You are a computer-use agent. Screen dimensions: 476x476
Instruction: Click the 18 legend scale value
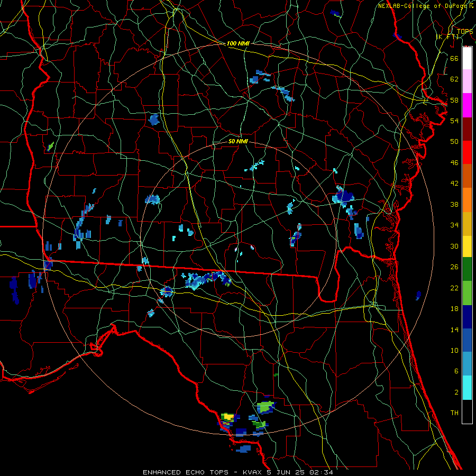[454, 309]
